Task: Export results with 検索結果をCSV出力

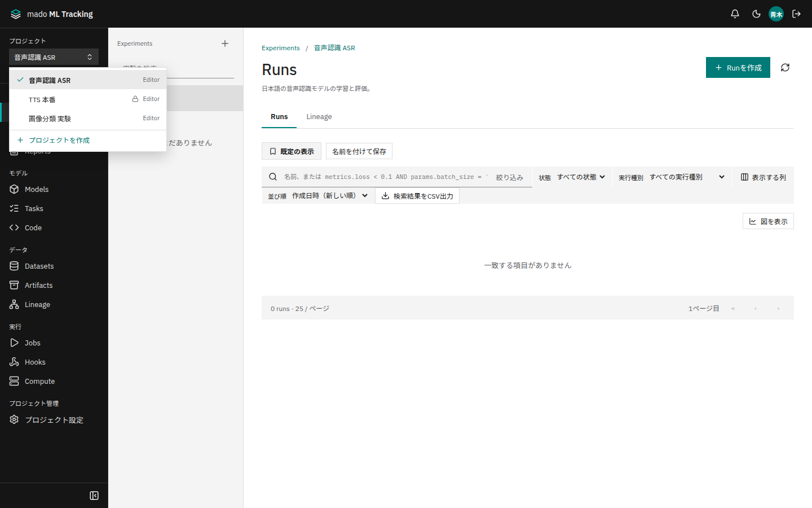Action: 417,196
